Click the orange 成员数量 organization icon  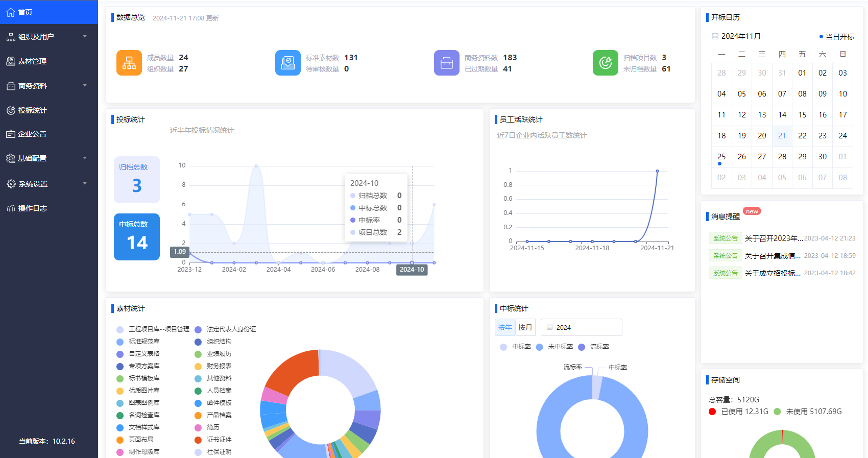(x=129, y=63)
